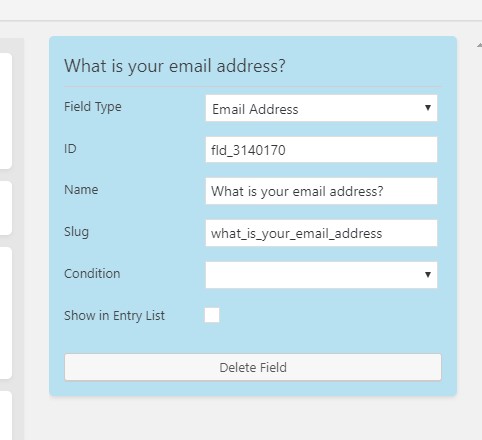Screen dimensions: 482x440
Task: Click the Delete Field button
Action: tap(253, 367)
